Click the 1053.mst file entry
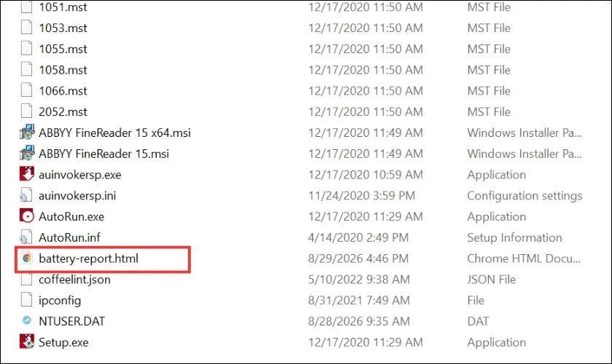Screen dimensions: 612x364 [63, 28]
